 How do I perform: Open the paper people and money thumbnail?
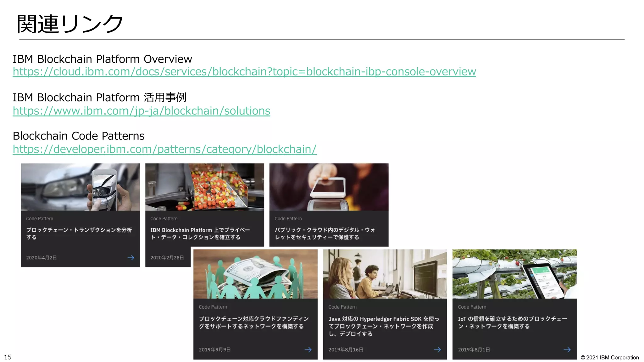255,274
